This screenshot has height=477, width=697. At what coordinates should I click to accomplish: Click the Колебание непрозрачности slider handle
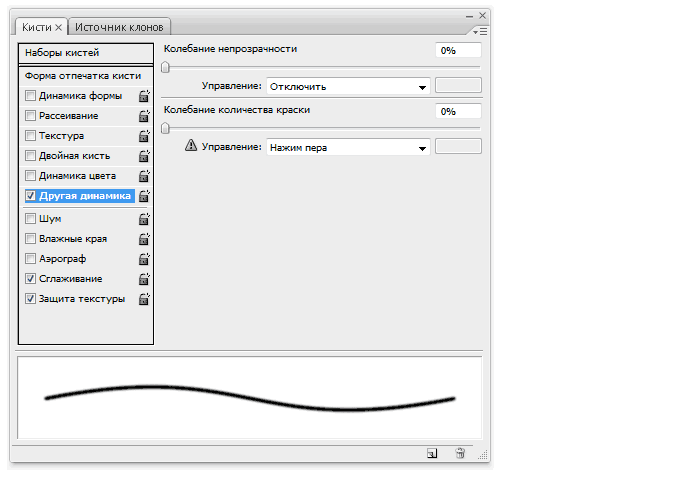point(165,67)
